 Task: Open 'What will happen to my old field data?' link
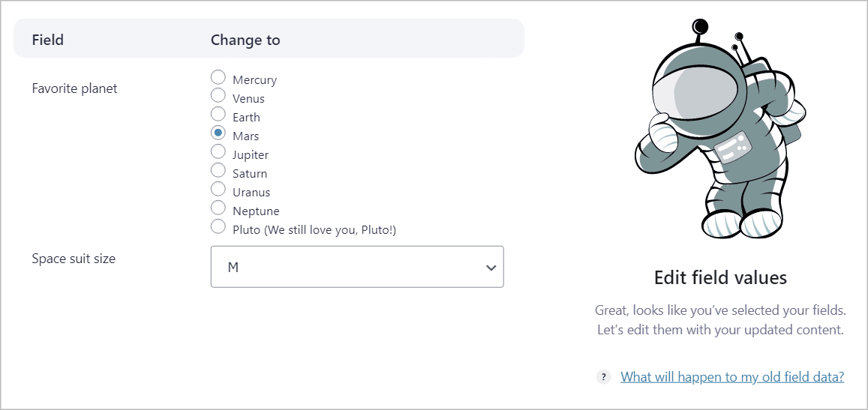(x=731, y=377)
